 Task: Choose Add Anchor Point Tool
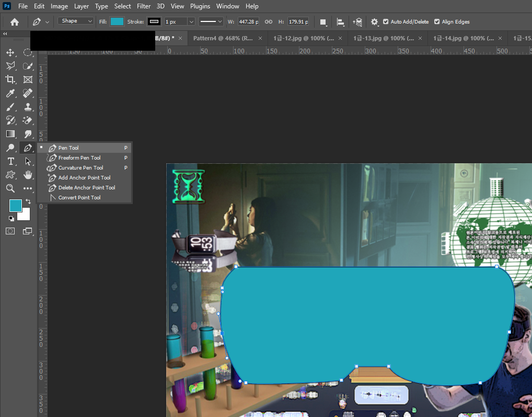pos(85,177)
